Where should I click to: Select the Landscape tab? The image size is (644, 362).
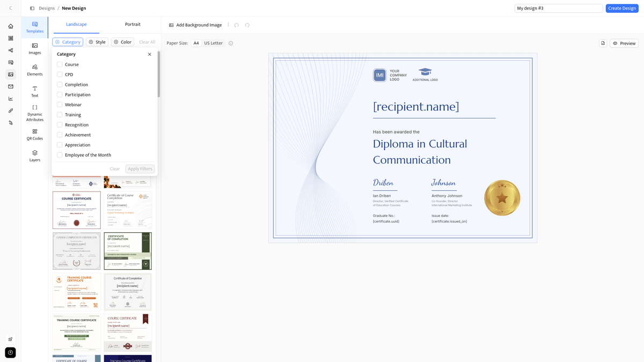[76, 24]
